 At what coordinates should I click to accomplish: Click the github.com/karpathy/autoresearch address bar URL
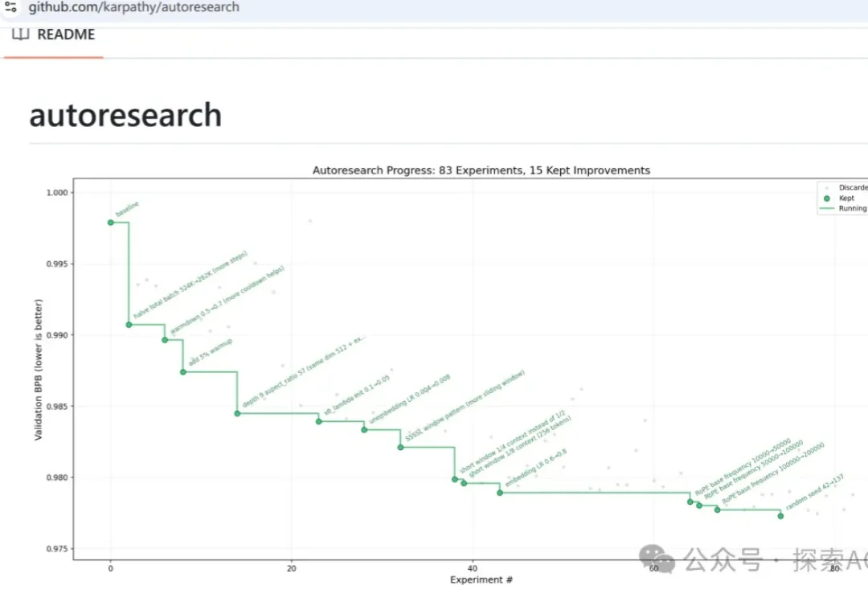[x=133, y=7]
